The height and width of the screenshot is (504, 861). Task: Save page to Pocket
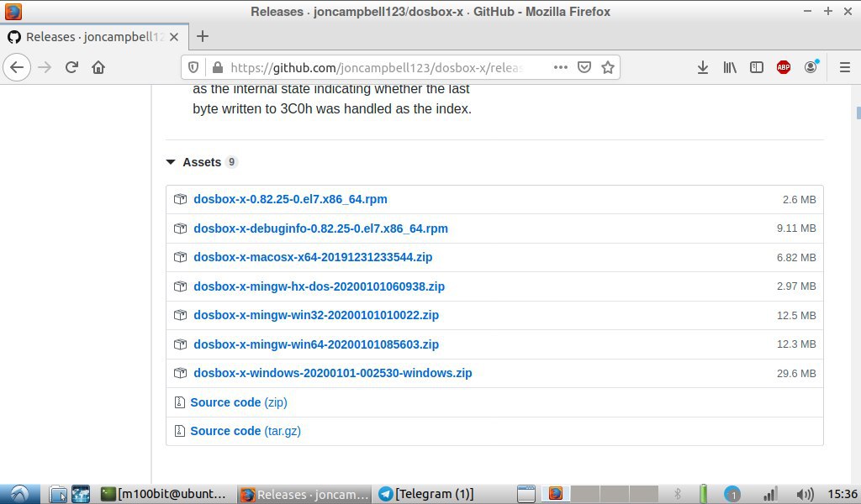click(584, 67)
